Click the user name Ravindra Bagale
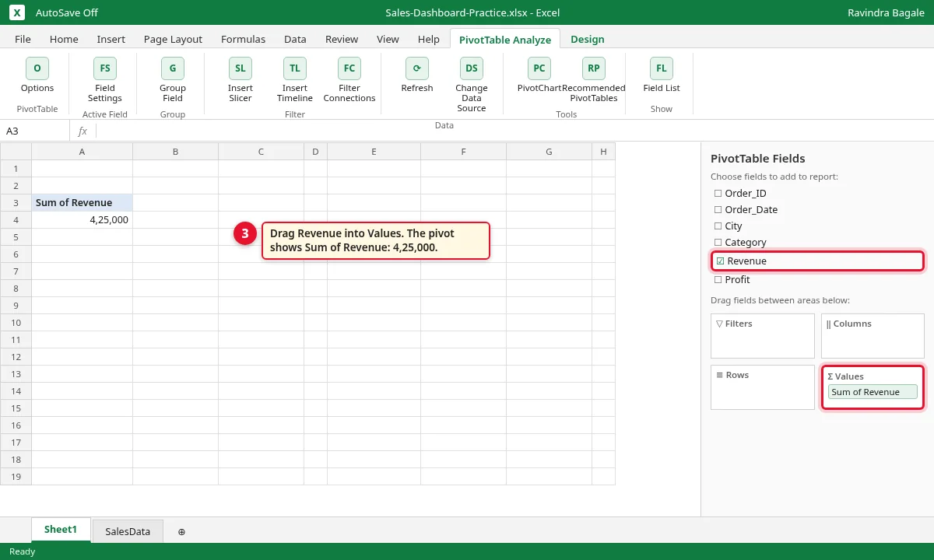934x560 pixels. (886, 12)
